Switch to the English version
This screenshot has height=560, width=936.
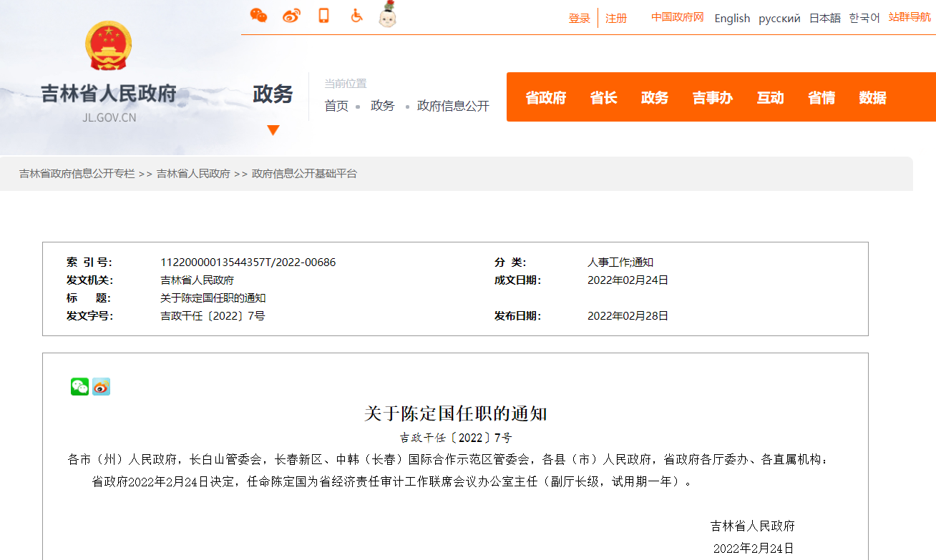pyautogui.click(x=732, y=19)
